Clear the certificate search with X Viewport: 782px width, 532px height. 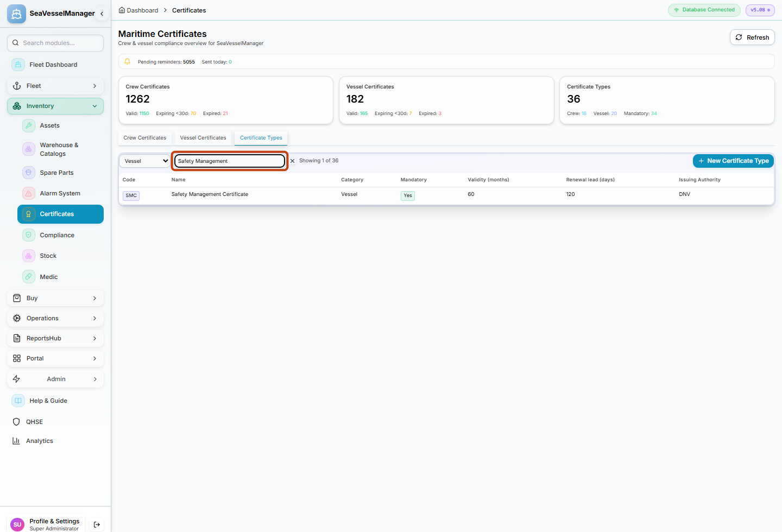click(292, 161)
